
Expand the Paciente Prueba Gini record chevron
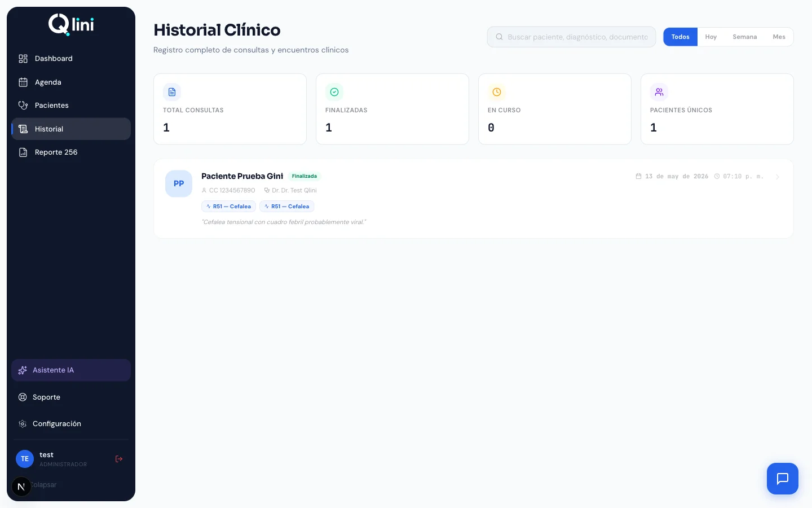(778, 177)
